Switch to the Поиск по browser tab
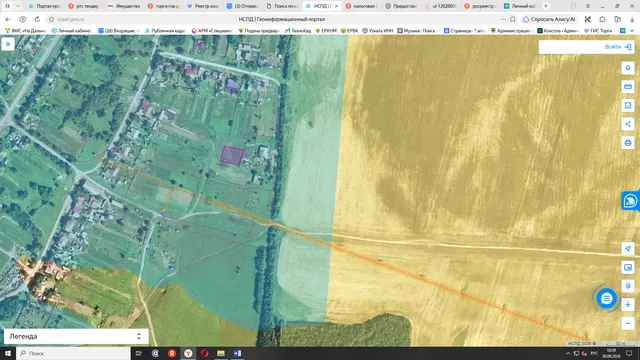 coord(282,6)
